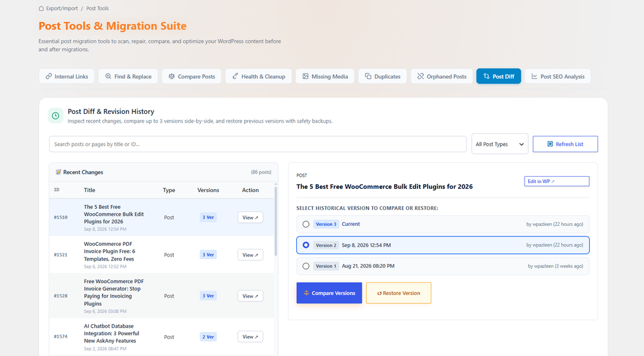Click Version 1 date Aug 21, 2026 08:20 PM
Viewport: 644px width, 356px height.
[x=368, y=266]
